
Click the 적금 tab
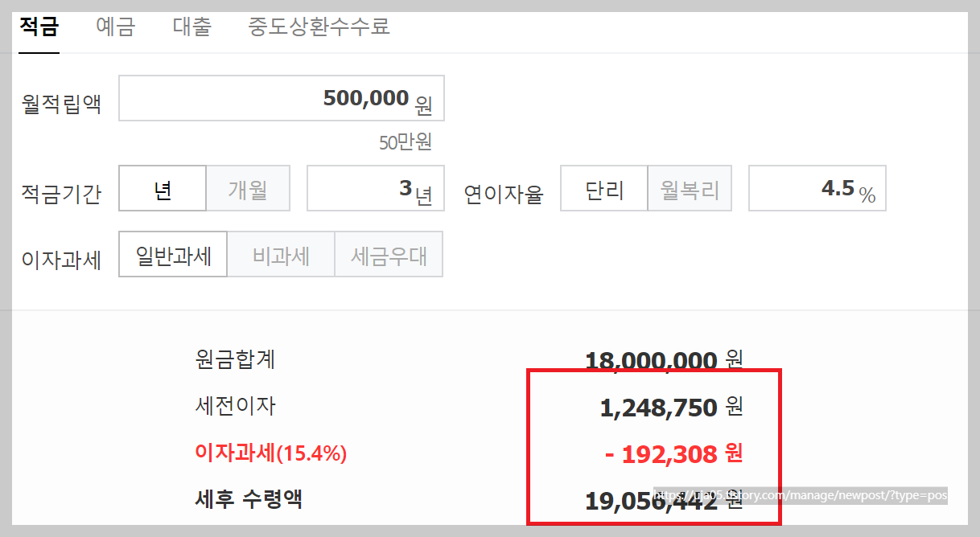(38, 27)
